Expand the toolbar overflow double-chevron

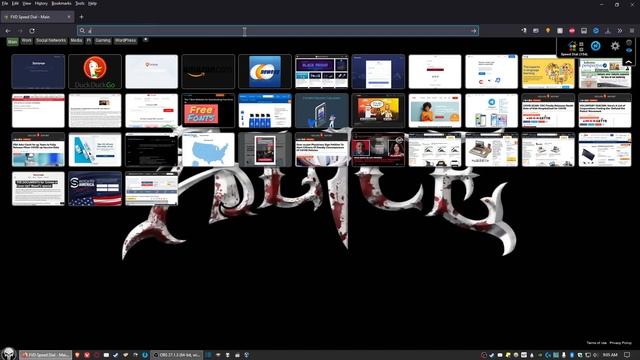620,31
